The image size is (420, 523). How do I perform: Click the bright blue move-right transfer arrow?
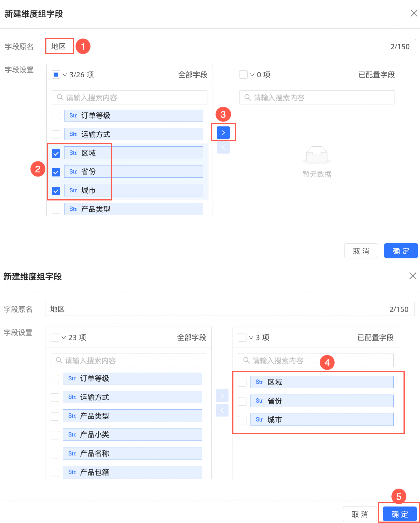point(223,133)
